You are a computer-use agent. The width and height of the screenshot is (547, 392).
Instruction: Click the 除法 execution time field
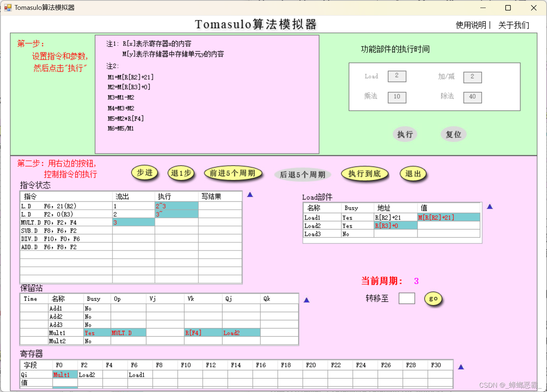tap(472, 97)
